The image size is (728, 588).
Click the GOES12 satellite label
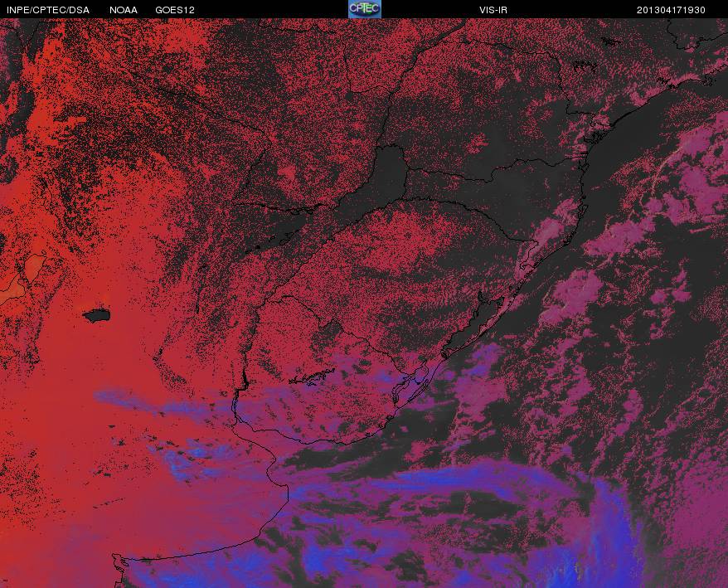click(175, 10)
